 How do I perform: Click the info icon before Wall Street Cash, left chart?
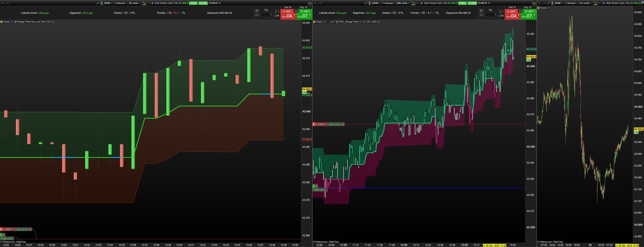point(153,3)
